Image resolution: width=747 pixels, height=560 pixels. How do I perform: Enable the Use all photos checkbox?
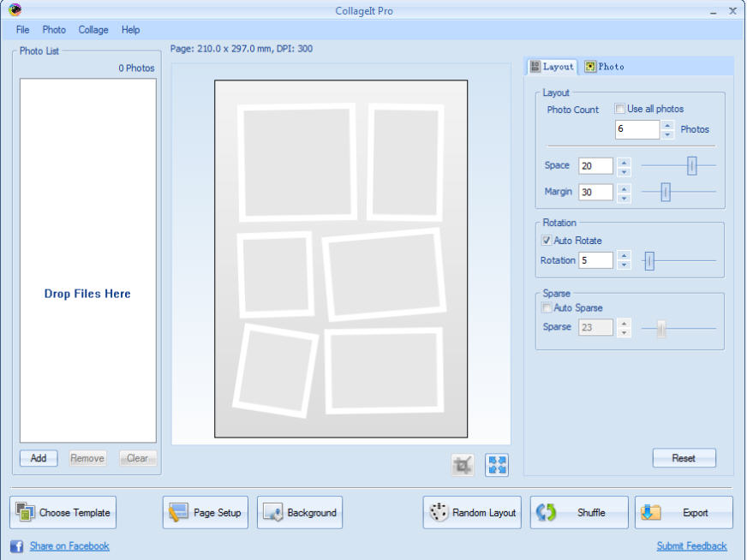click(x=619, y=110)
